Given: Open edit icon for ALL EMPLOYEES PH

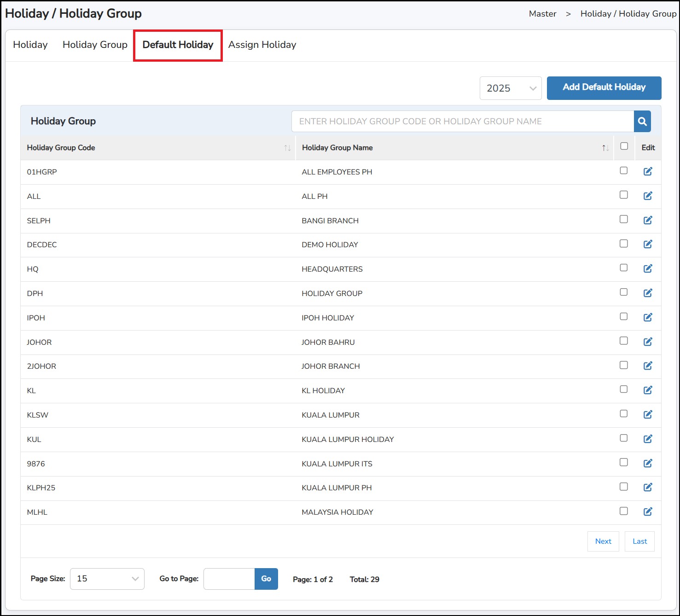Looking at the screenshot, I should point(648,171).
